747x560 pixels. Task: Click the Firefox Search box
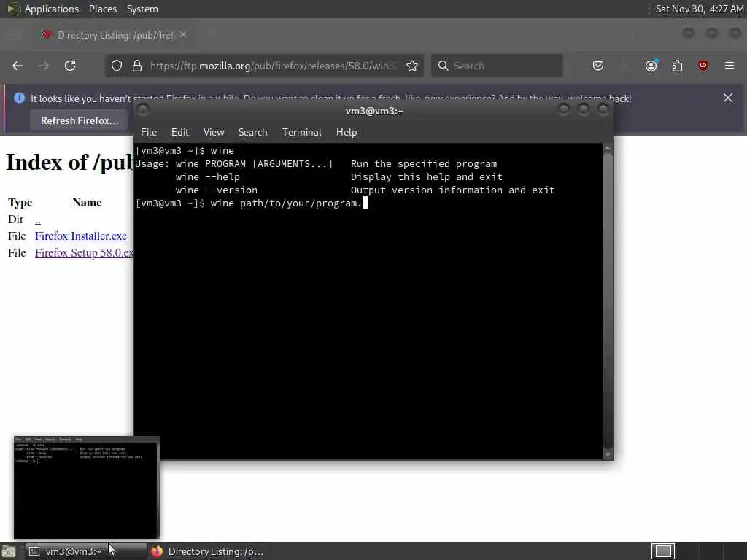[x=497, y=66]
